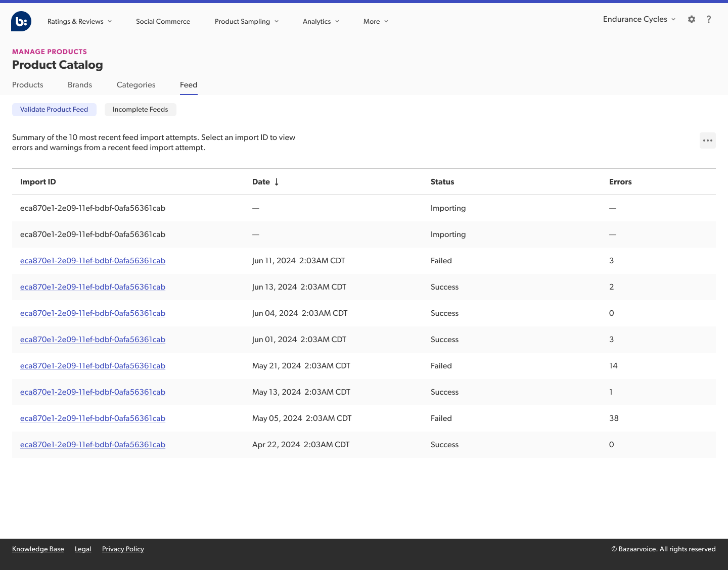This screenshot has width=728, height=570.
Task: Click the Date column sort arrow
Action: tap(277, 181)
